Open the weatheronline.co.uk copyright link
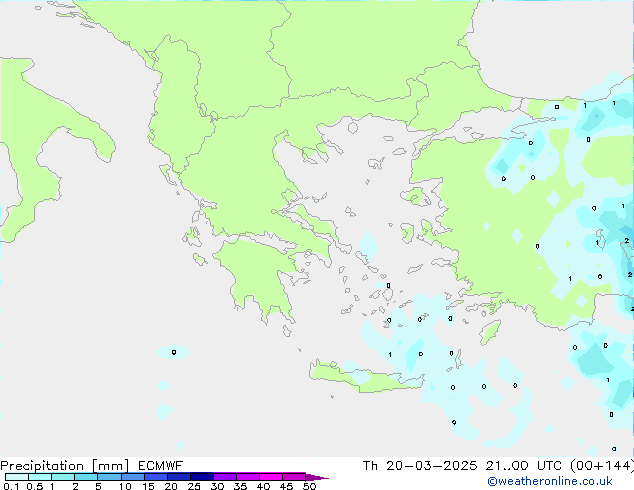This screenshot has height=490, width=634. click(550, 481)
